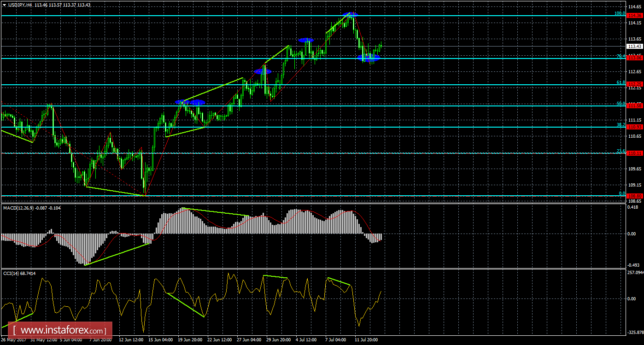Select the 23.6 Fibonacci level label
Viewport: 644px width, 345px height.
click(621, 151)
